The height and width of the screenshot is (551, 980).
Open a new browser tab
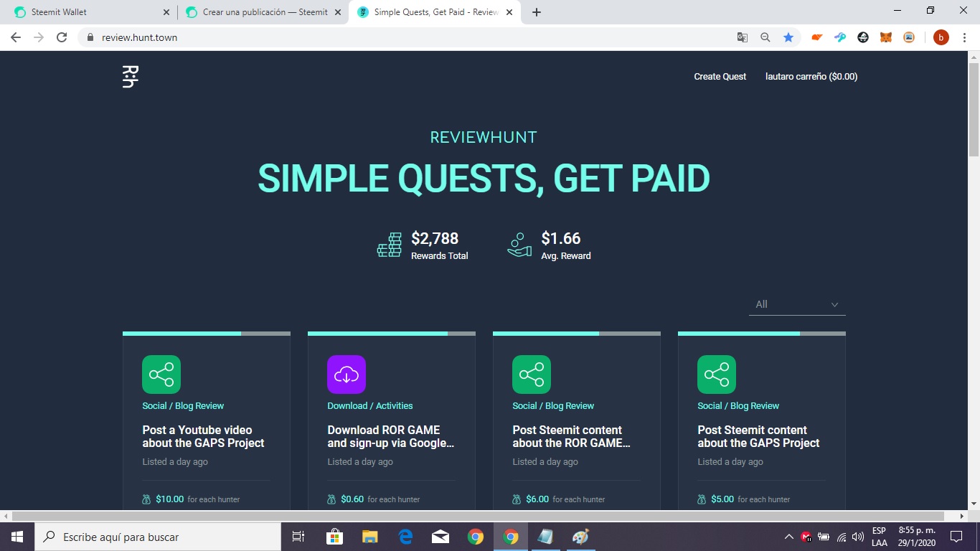[537, 12]
